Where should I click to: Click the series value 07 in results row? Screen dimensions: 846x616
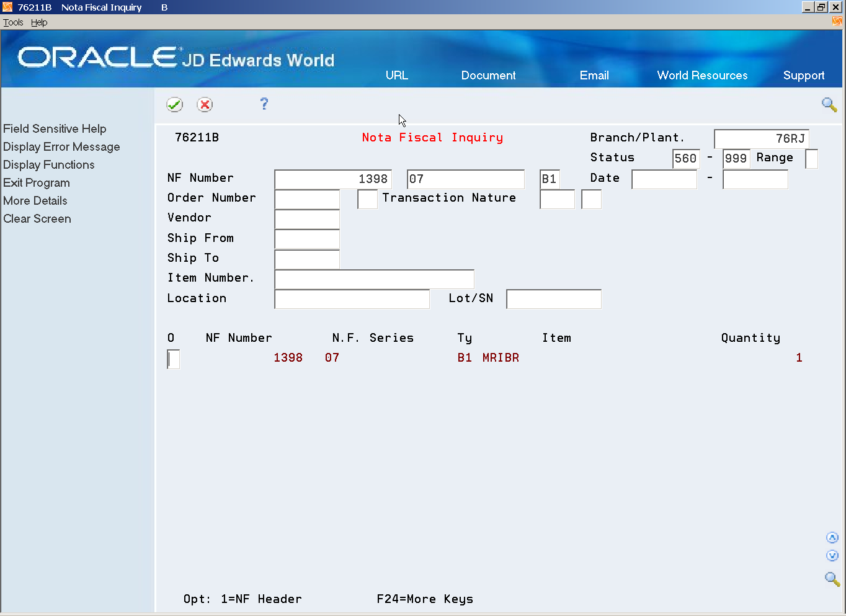[332, 358]
